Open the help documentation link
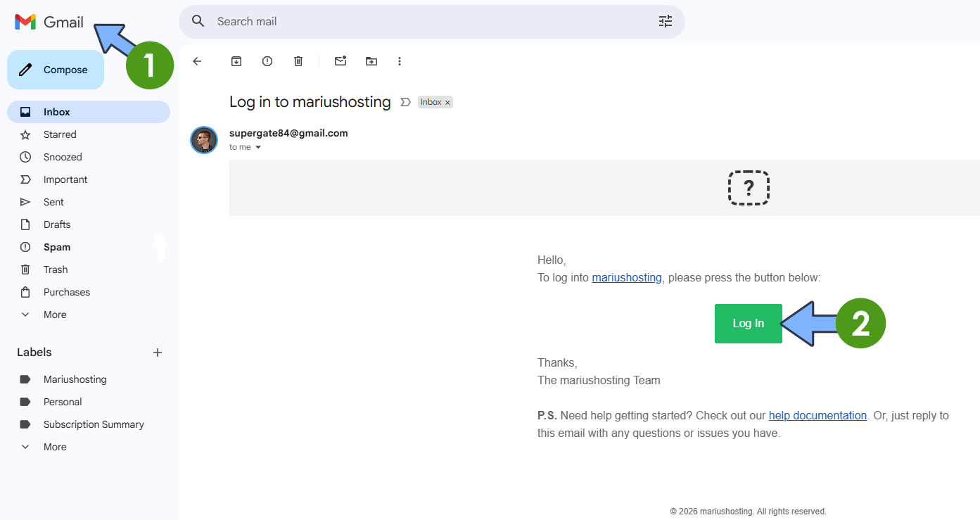 [x=817, y=415]
